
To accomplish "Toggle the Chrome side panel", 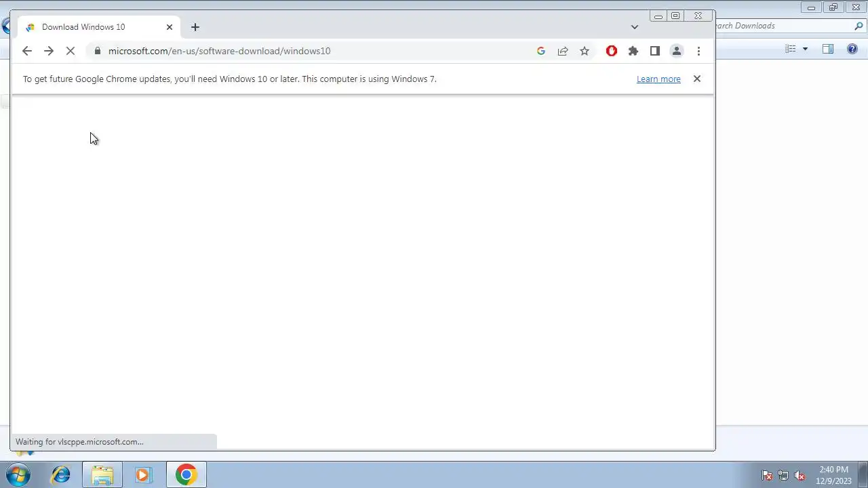I will click(x=655, y=51).
